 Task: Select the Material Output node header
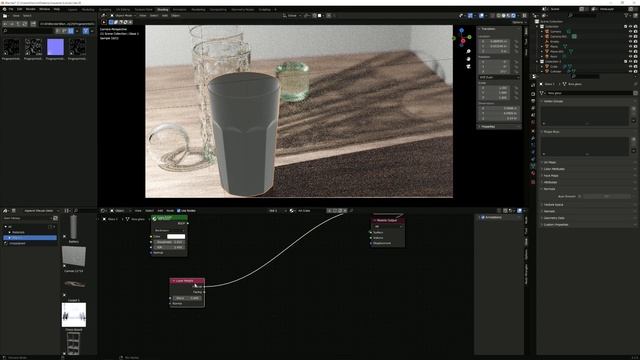click(x=387, y=220)
